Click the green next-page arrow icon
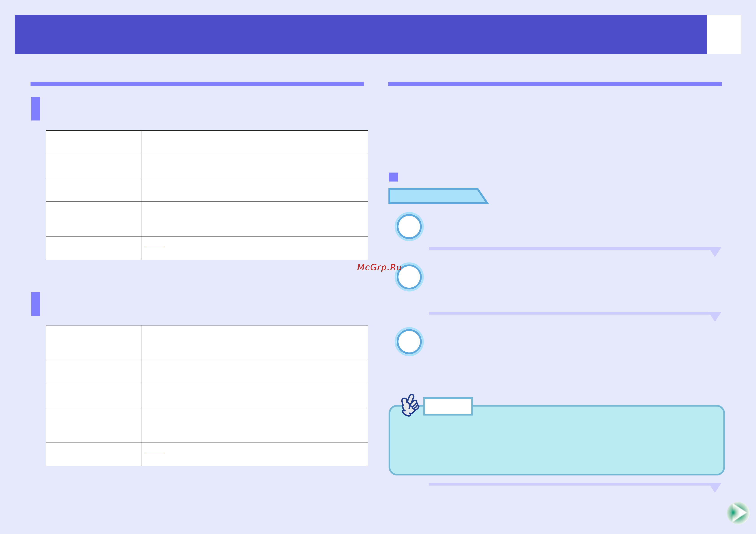The height and width of the screenshot is (534, 756). pos(738,513)
